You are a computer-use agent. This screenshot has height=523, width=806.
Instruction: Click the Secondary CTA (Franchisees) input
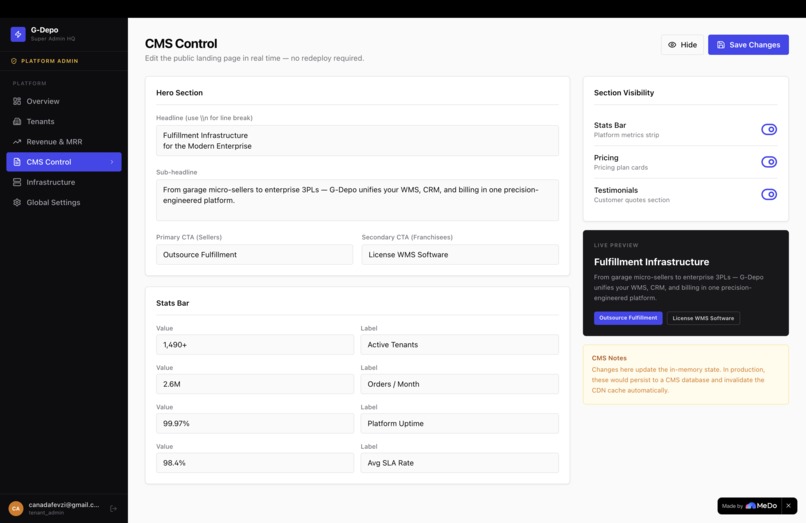(x=460, y=255)
